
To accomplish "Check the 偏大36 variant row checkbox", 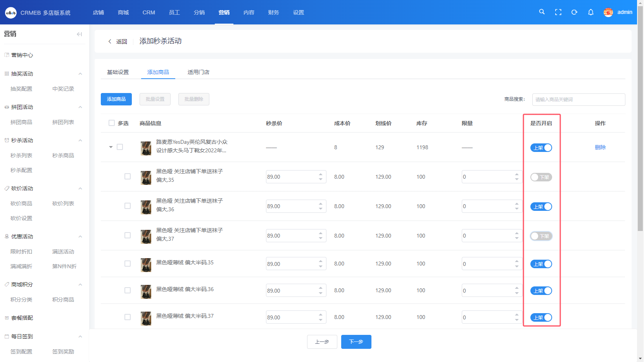I will point(128,206).
